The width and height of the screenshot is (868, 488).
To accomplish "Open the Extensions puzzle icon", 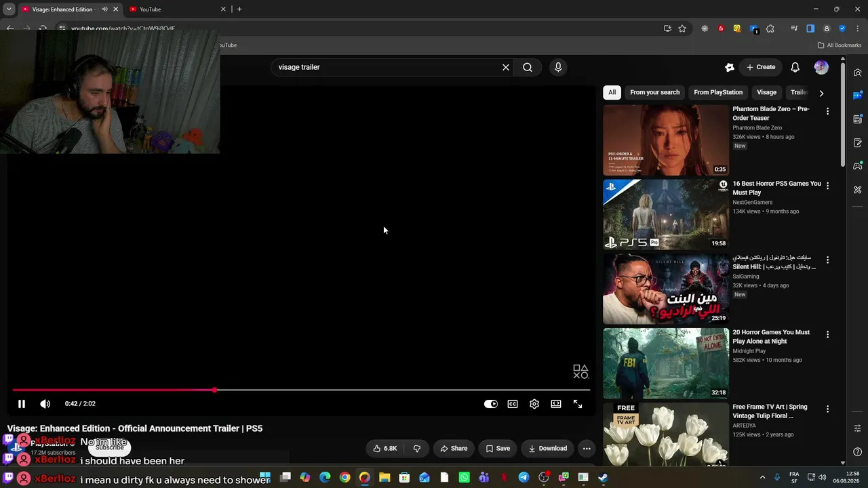I will pyautogui.click(x=770, y=28).
